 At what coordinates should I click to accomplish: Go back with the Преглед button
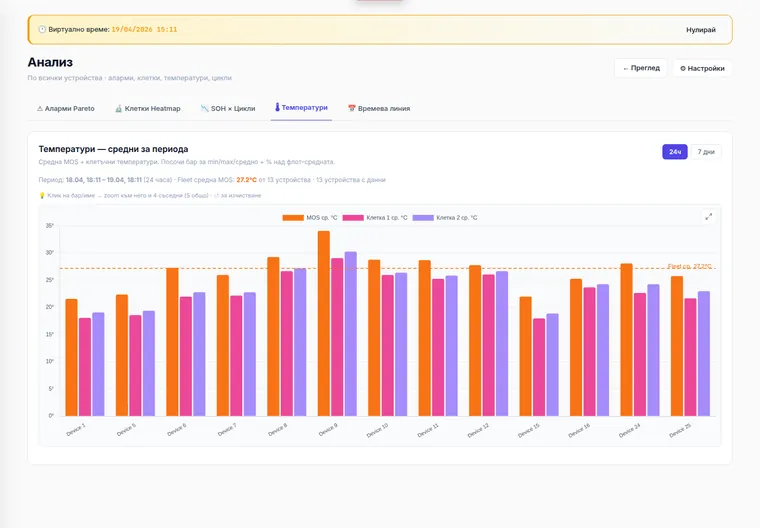pyautogui.click(x=641, y=68)
